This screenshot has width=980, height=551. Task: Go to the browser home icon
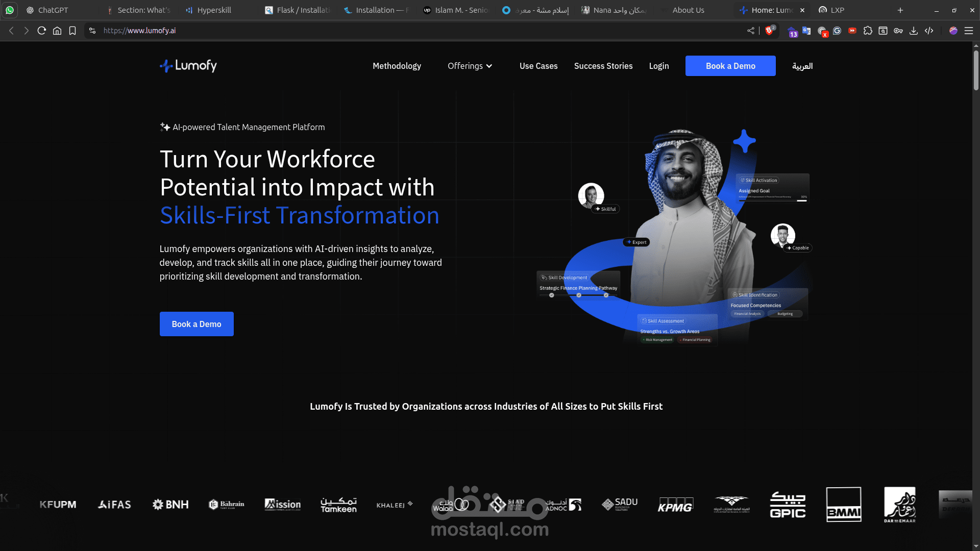[57, 31]
